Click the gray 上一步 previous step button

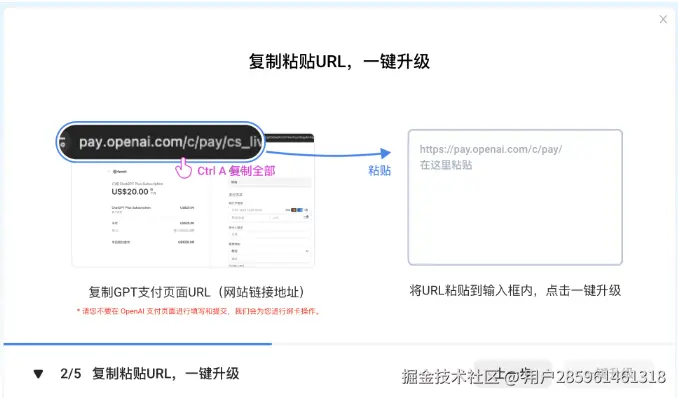pyautogui.click(x=513, y=373)
